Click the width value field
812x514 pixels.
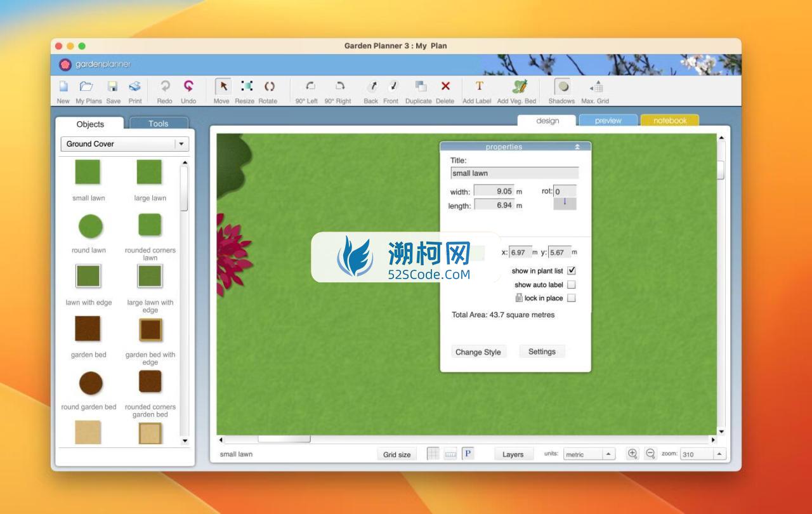click(494, 191)
